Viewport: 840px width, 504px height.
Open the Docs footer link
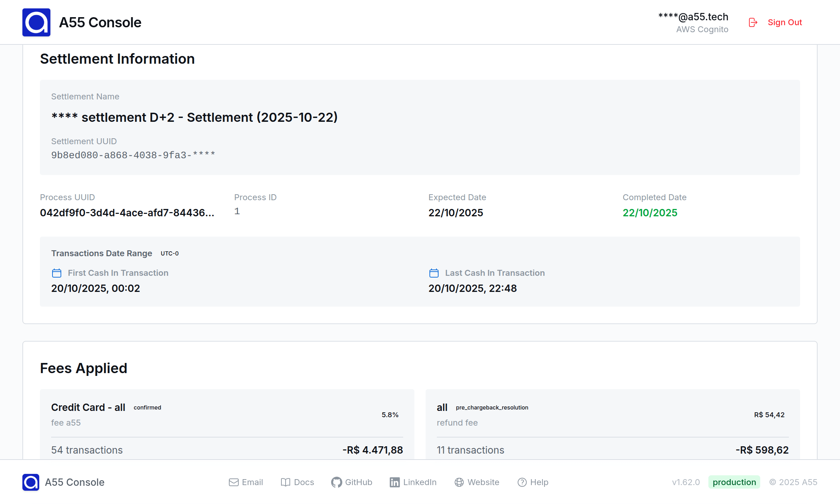point(303,482)
